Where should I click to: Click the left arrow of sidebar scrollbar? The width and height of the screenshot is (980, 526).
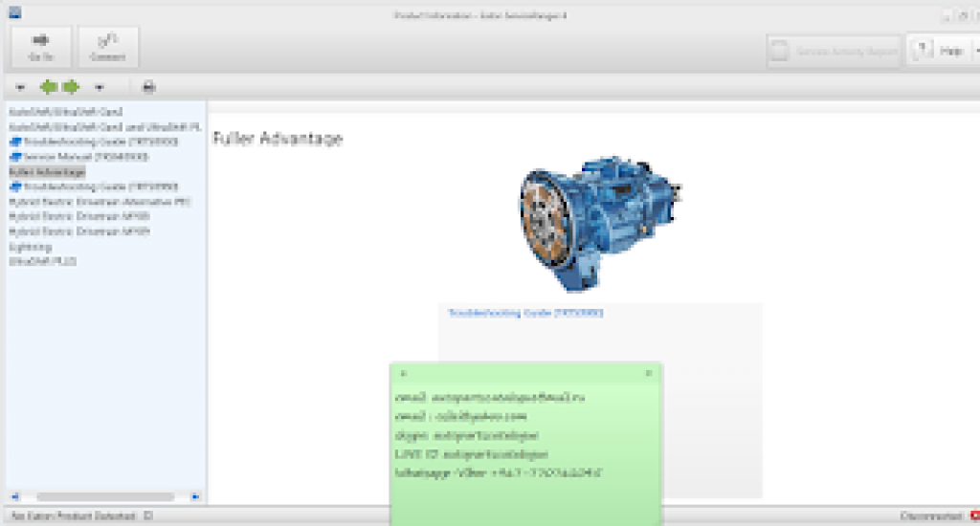[x=15, y=496]
